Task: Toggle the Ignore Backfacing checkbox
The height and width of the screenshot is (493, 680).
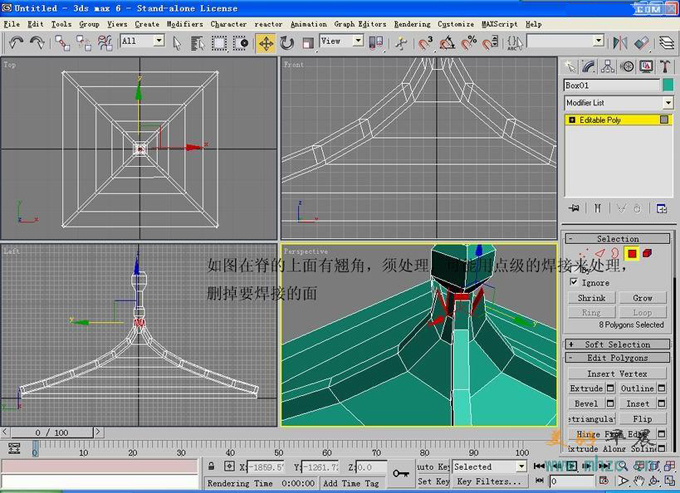Action: click(x=573, y=283)
